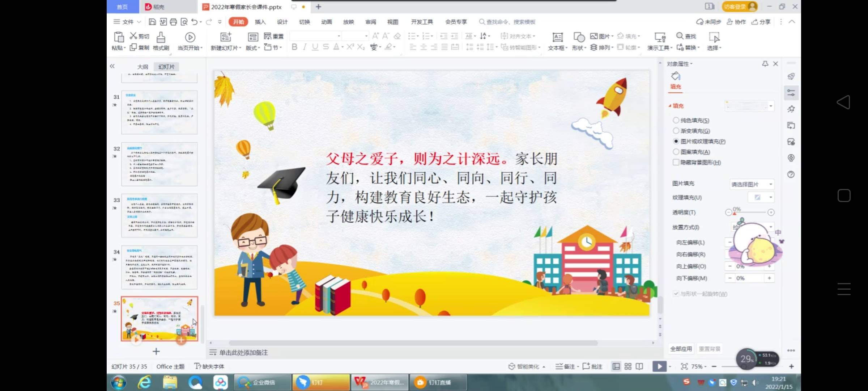The width and height of the screenshot is (868, 391).
Task: Open the Texture fill dropdown
Action: pos(761,197)
